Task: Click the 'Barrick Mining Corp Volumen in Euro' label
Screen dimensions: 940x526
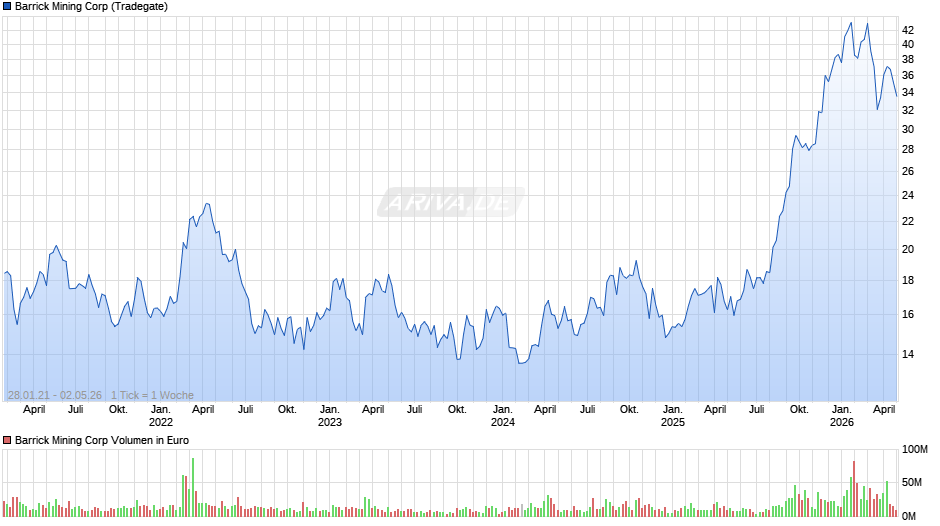Action: (102, 440)
